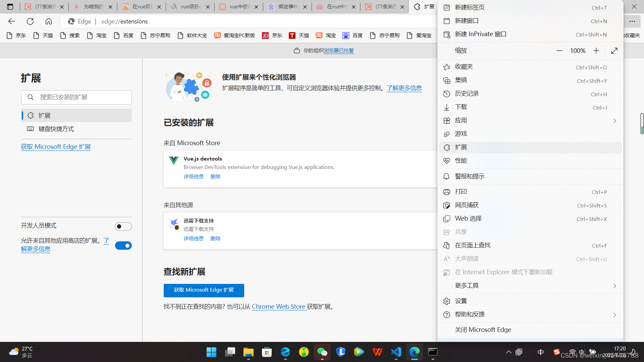Enable the developer mode toggle

click(x=123, y=226)
